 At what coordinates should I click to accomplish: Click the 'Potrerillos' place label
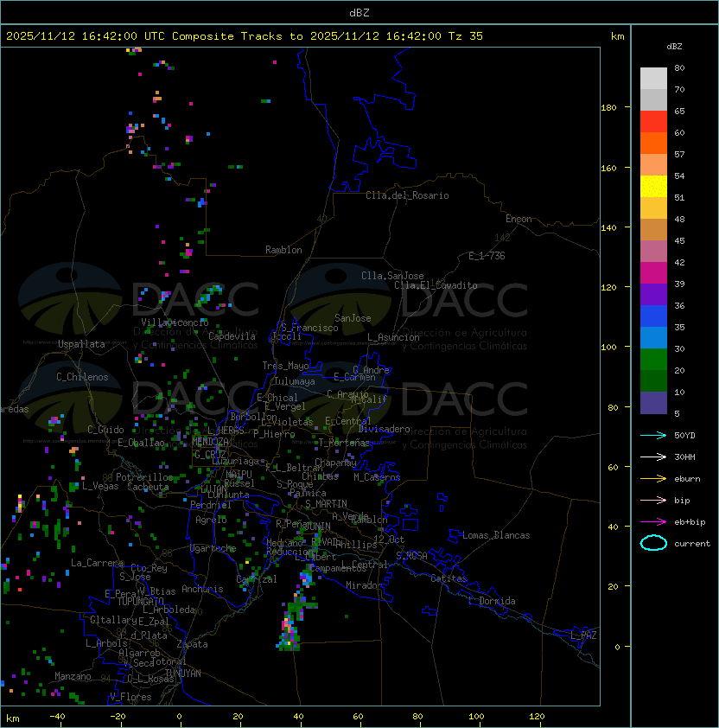pos(144,477)
